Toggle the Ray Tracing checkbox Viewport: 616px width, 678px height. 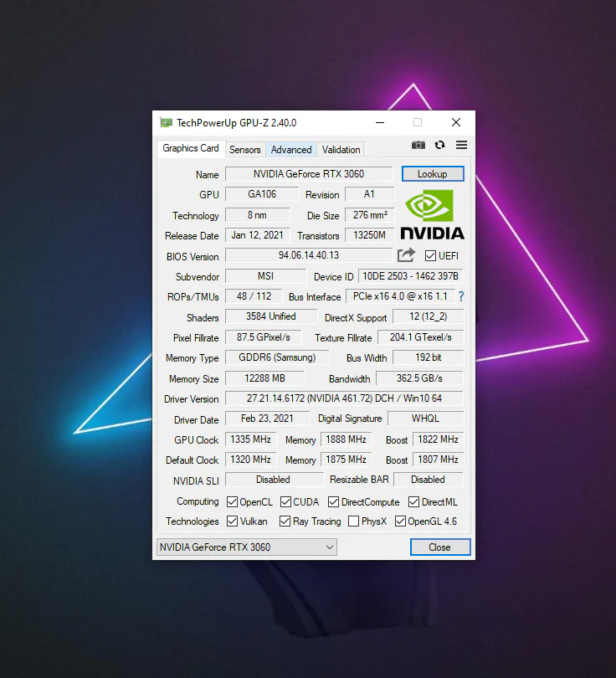(x=285, y=521)
